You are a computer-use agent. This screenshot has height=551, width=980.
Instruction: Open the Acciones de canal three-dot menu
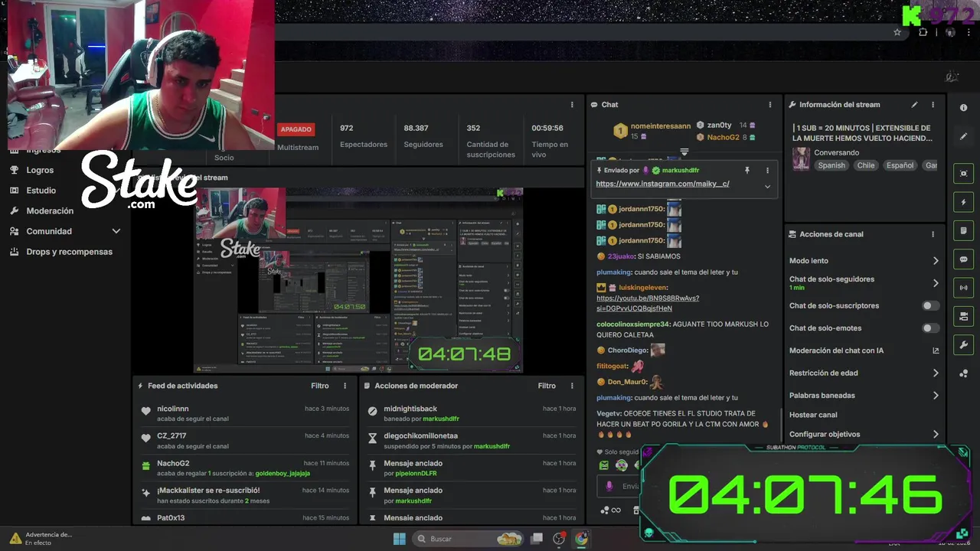[933, 234]
